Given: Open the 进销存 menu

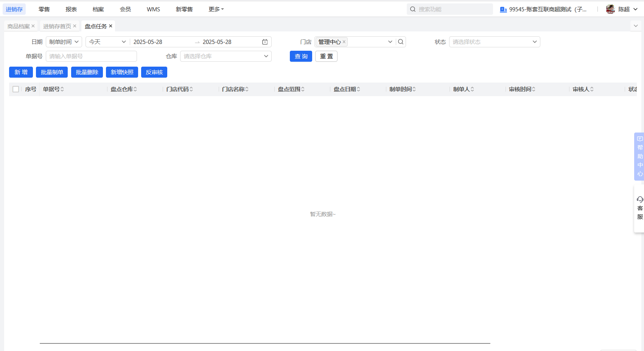Looking at the screenshot, I should pyautogui.click(x=14, y=9).
